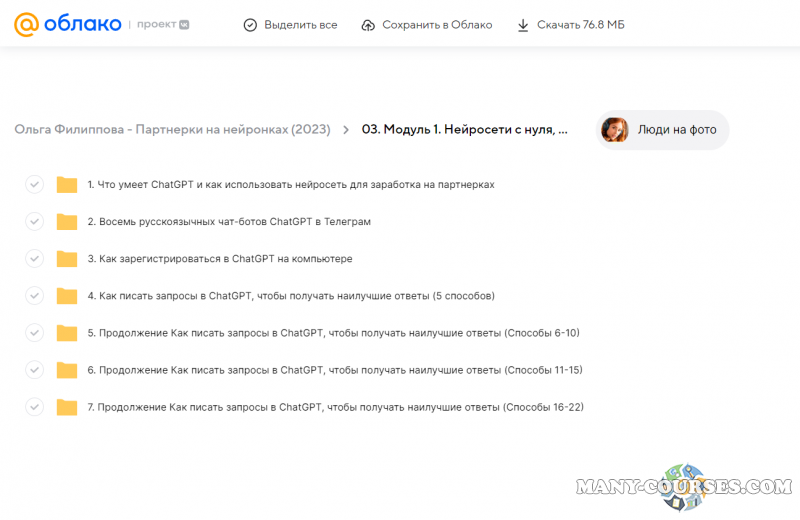Viewport: 800px width, 520px height.
Task: Open folder '6. Продолжение... (Способы 11-15)' by name
Action: click(x=334, y=370)
